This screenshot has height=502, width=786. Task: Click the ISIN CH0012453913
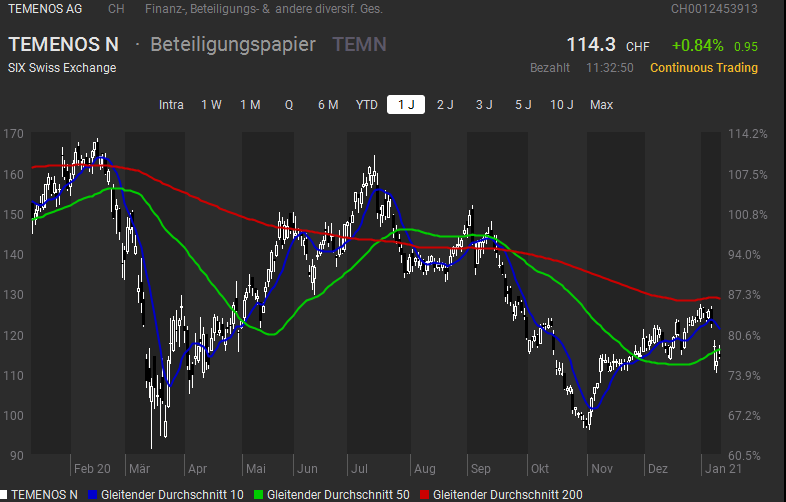714,9
